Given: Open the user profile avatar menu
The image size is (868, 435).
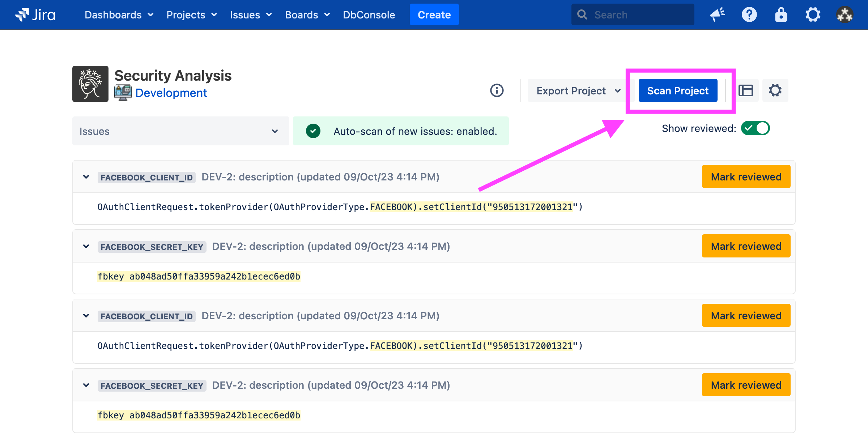Looking at the screenshot, I should tap(844, 15).
